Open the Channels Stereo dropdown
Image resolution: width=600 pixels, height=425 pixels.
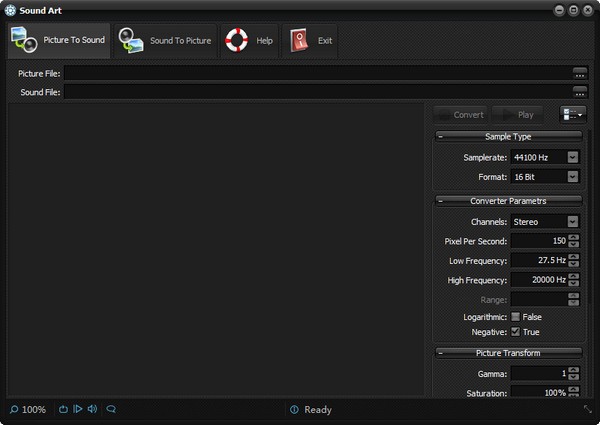[x=572, y=221]
